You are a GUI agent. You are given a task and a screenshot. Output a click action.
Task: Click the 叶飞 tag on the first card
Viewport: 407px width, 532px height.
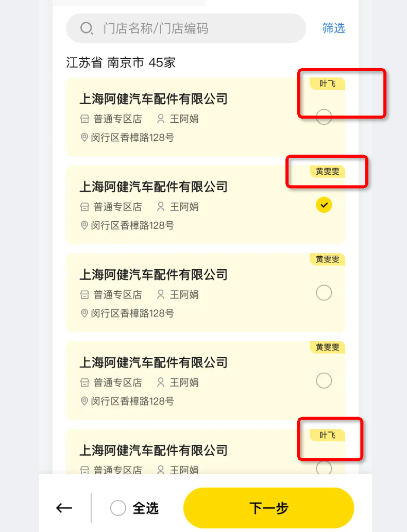point(327,84)
